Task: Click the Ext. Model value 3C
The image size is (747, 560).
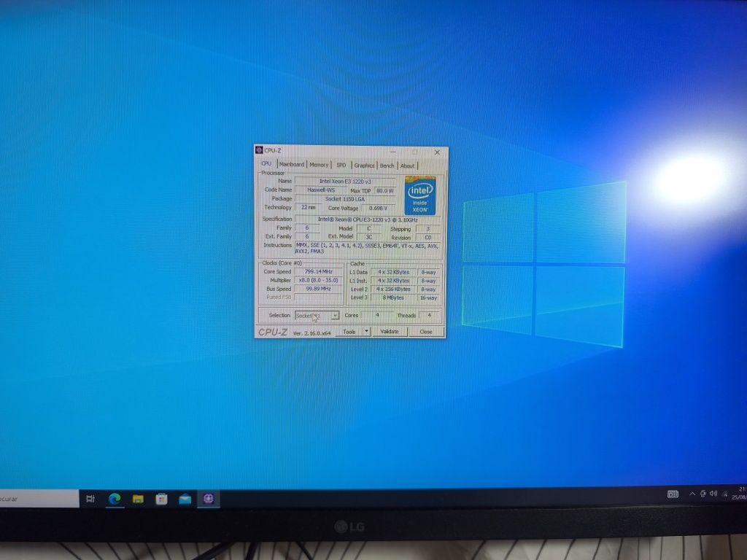Action: (368, 237)
